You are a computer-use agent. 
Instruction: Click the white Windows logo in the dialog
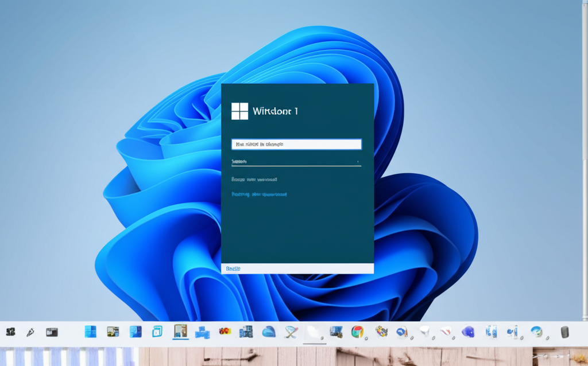point(239,111)
